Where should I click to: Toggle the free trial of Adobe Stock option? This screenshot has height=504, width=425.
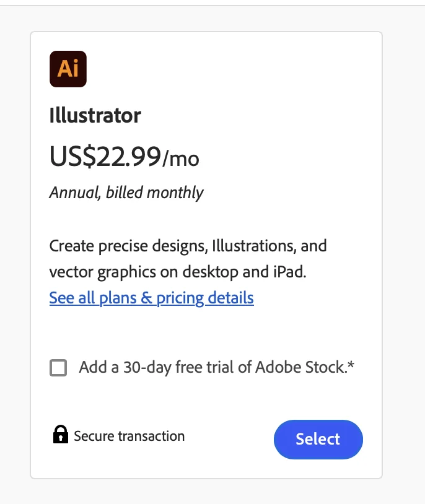pos(59,367)
